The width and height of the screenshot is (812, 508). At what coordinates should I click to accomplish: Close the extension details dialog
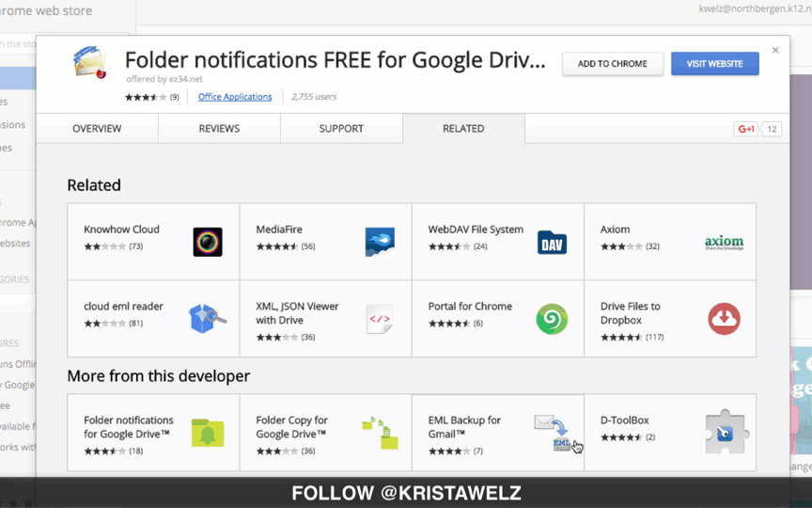[775, 50]
